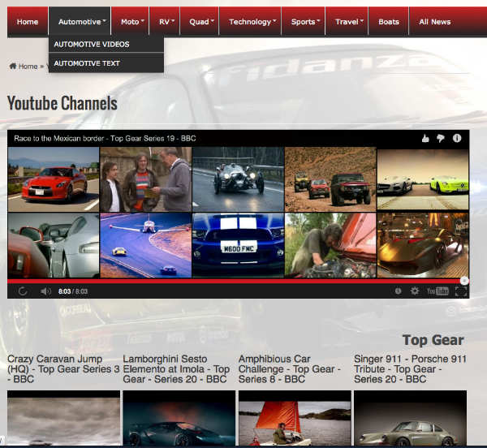
Task: Select Automotive Text submenu item
Action: point(88,62)
